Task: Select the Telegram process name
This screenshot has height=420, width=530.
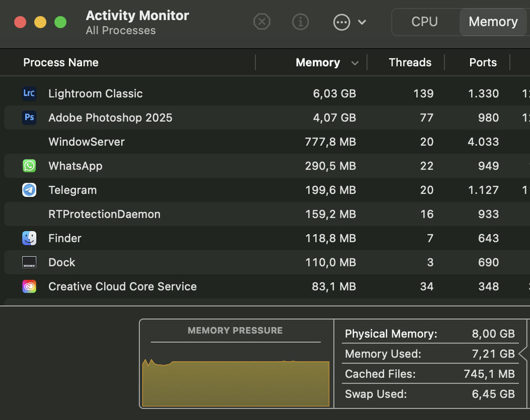Action: coord(72,190)
